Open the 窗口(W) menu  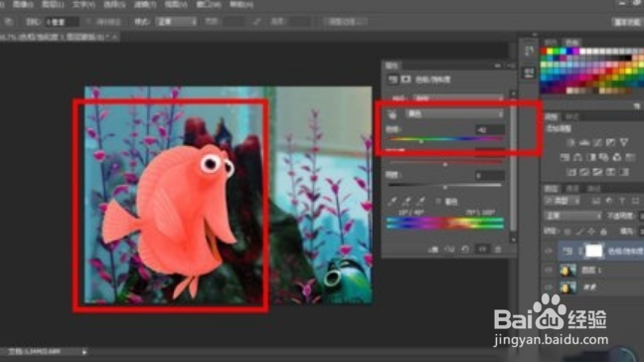(x=209, y=5)
